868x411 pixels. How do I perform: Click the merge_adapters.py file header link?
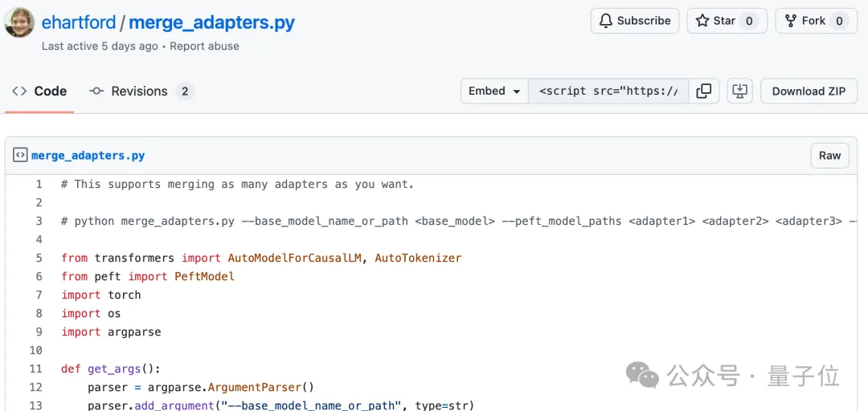pos(88,156)
